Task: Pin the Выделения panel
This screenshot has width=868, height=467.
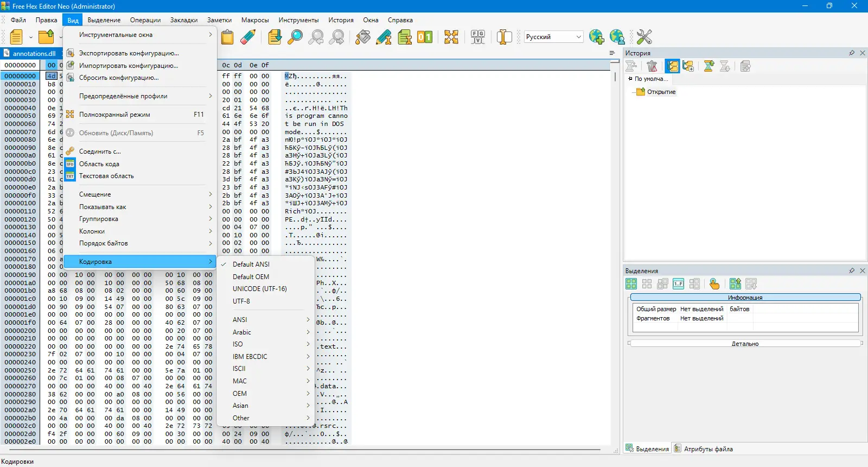Action: pyautogui.click(x=852, y=270)
